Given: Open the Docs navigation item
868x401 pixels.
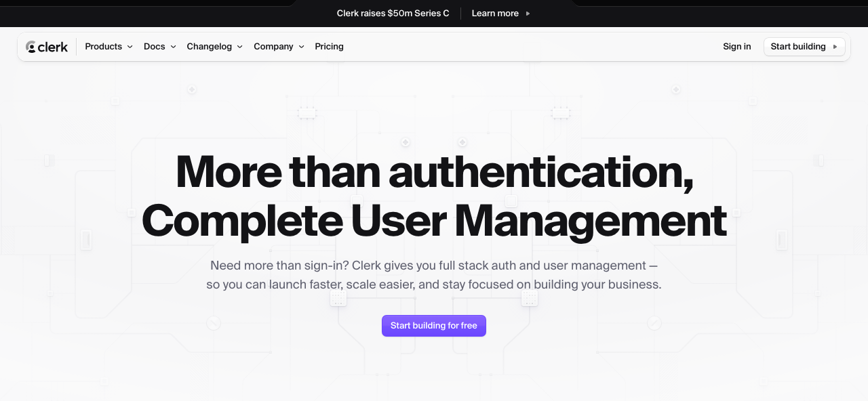Looking at the screenshot, I should [154, 47].
